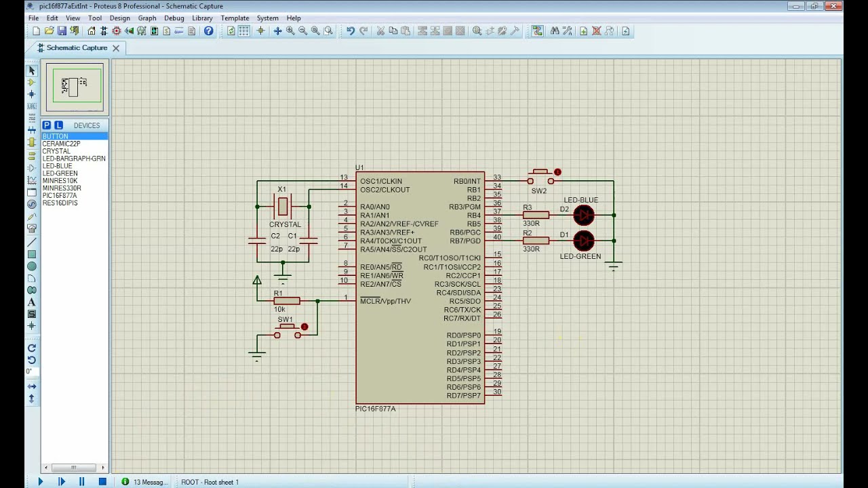This screenshot has height=488, width=868.
Task: Open the Tool menu
Action: pyautogui.click(x=95, y=18)
